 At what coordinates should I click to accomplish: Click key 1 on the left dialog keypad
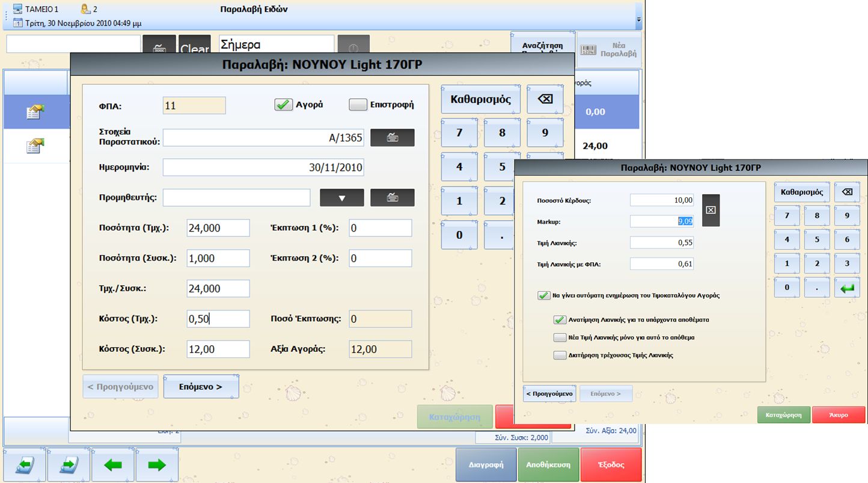pyautogui.click(x=459, y=201)
